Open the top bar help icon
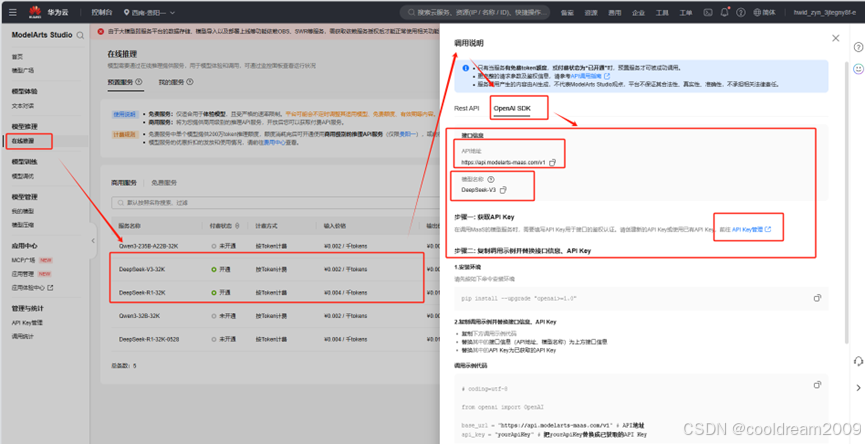This screenshot has width=865, height=444. click(741, 12)
